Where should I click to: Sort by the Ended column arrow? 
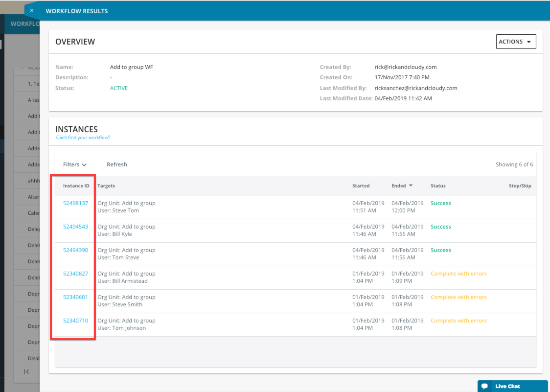[411, 186]
